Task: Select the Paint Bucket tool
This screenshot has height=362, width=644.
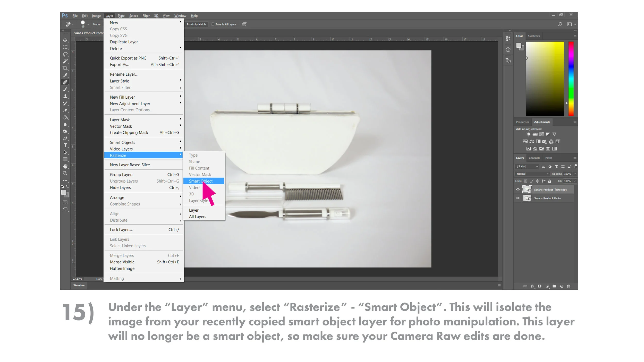Action: pos(65,117)
